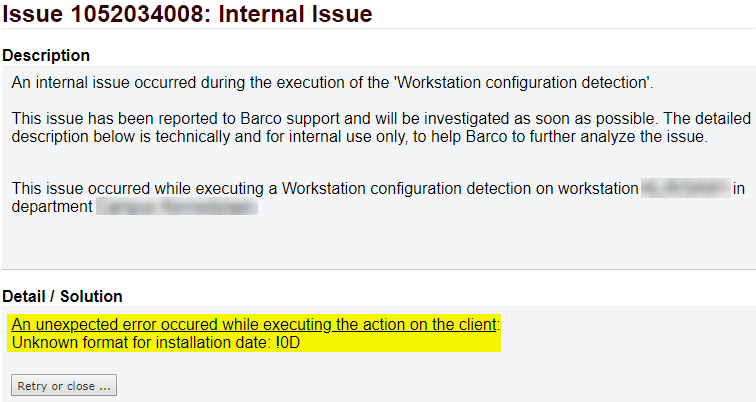Click the line beginning "description below is technically"
Viewport: 756px width, 402px height.
[x=360, y=137]
